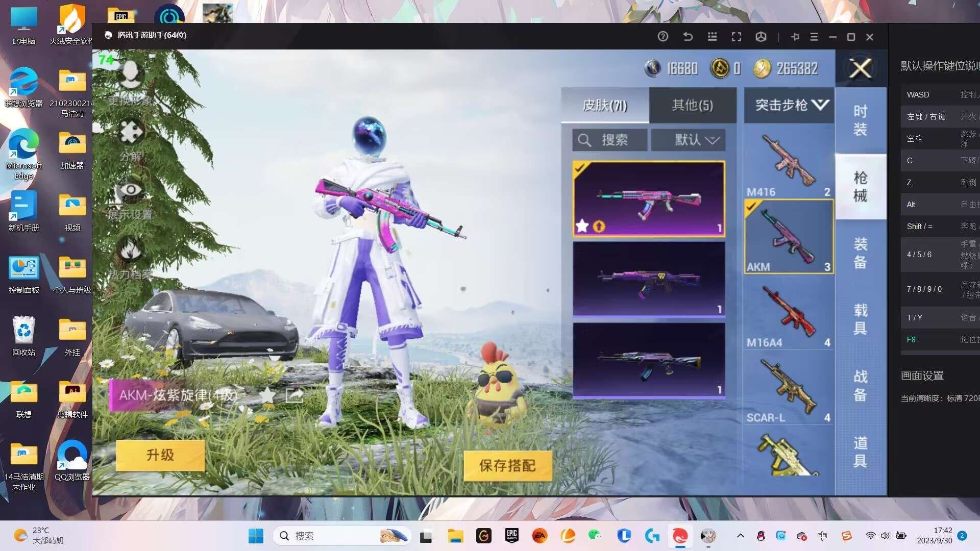Click the cube icon in emulator title bar
The image size is (980, 551).
pos(761,37)
